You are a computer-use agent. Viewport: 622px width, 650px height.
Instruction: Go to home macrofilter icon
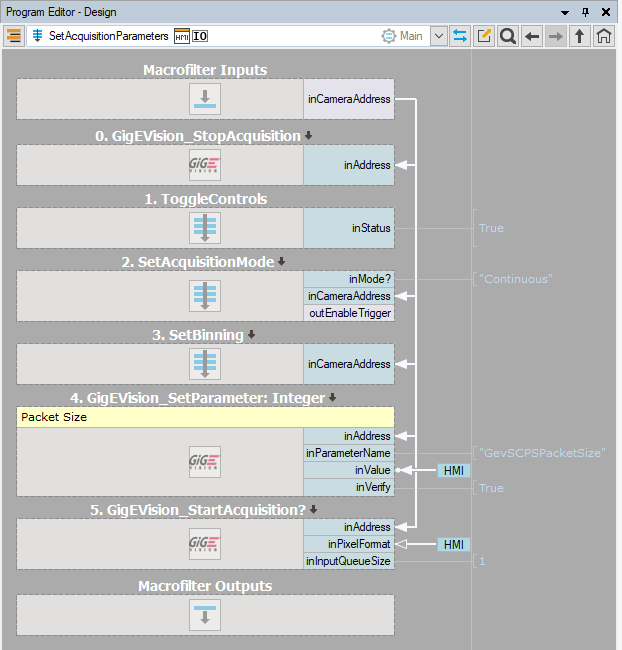click(604, 36)
